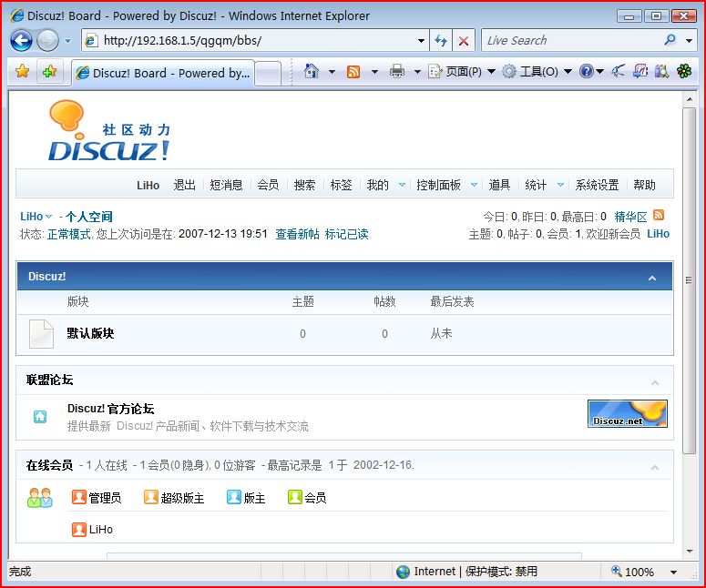The height and width of the screenshot is (588, 706).
Task: Click the vertical scrollbar thumb
Action: point(689,280)
